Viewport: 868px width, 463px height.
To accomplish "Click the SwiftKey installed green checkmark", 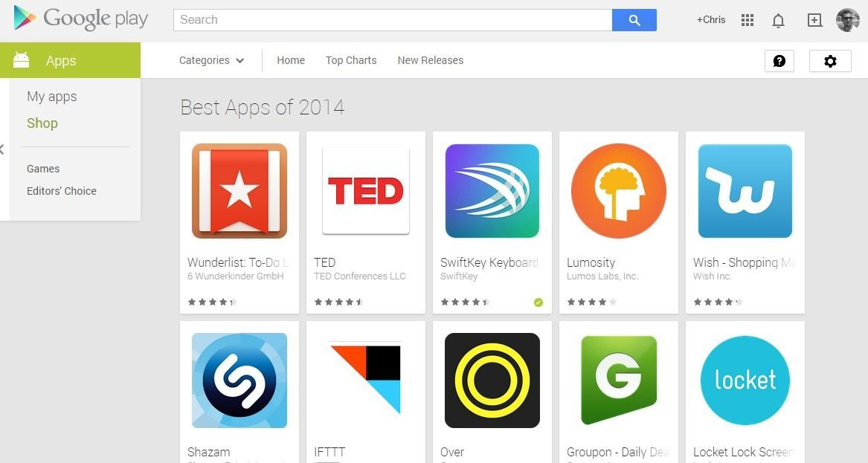I will point(538,302).
